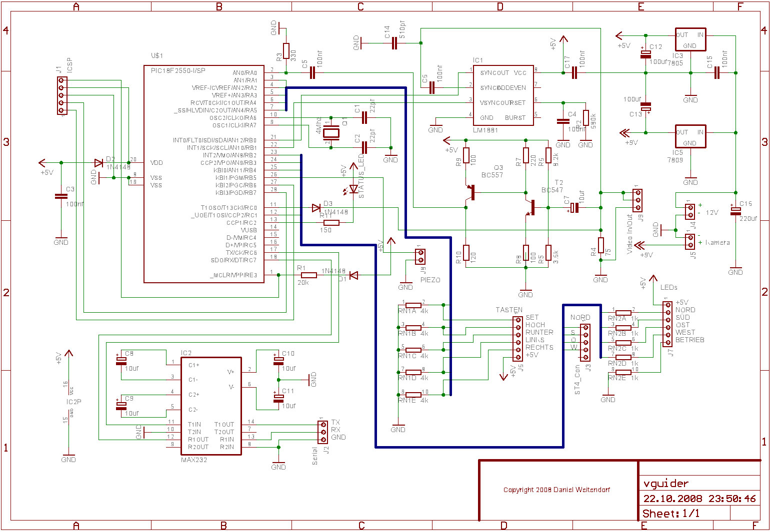Image resolution: width=770 pixels, height=532 pixels.
Task: Click resistor R1 20k symbol
Action: click(x=308, y=275)
